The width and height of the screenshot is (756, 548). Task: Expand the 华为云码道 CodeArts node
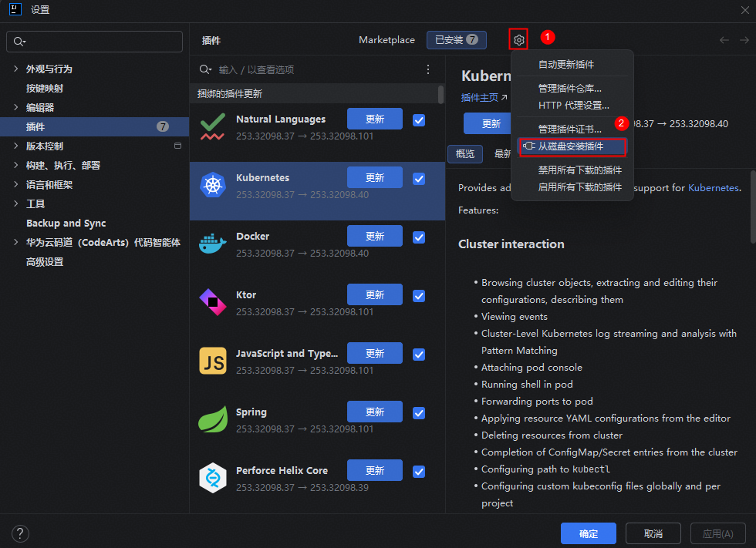click(x=16, y=242)
